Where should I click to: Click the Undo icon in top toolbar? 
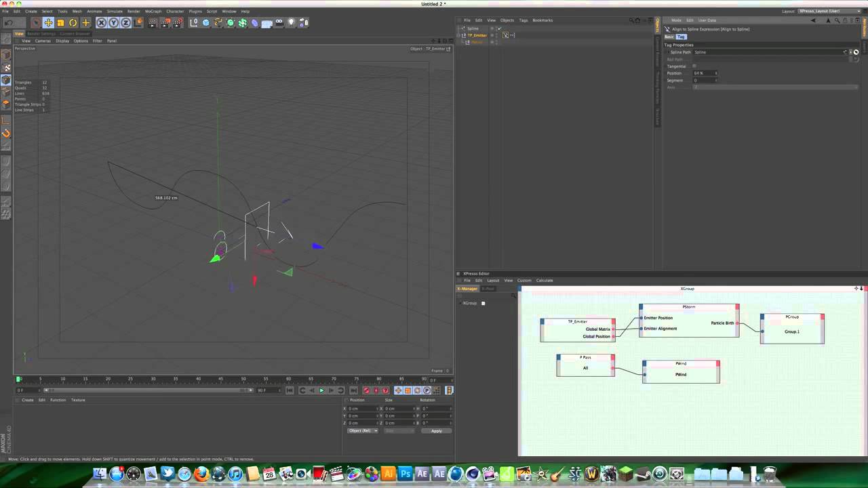(9, 22)
